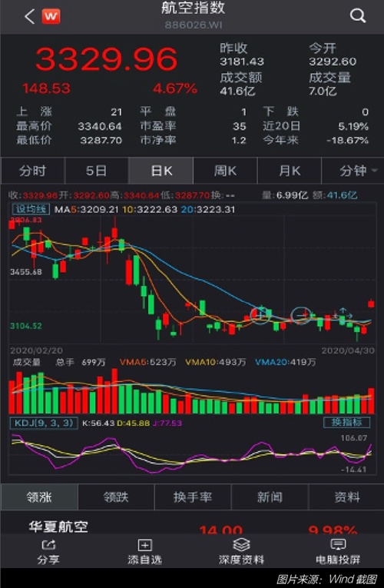Switch to the 领跌 list tab
The image size is (384, 588).
(116, 497)
